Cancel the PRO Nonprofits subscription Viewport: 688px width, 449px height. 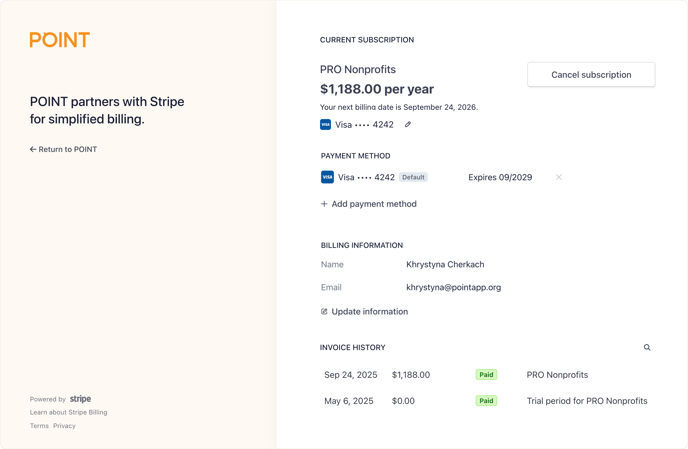(591, 75)
